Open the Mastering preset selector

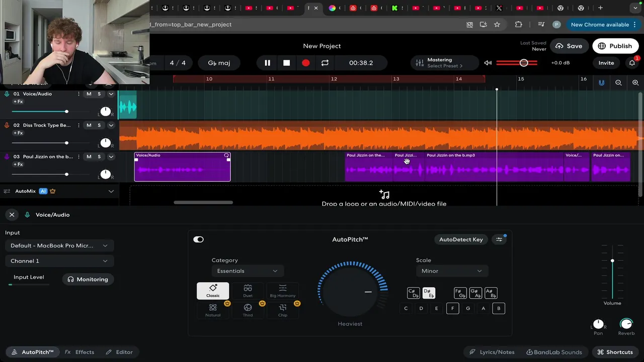coord(445,63)
